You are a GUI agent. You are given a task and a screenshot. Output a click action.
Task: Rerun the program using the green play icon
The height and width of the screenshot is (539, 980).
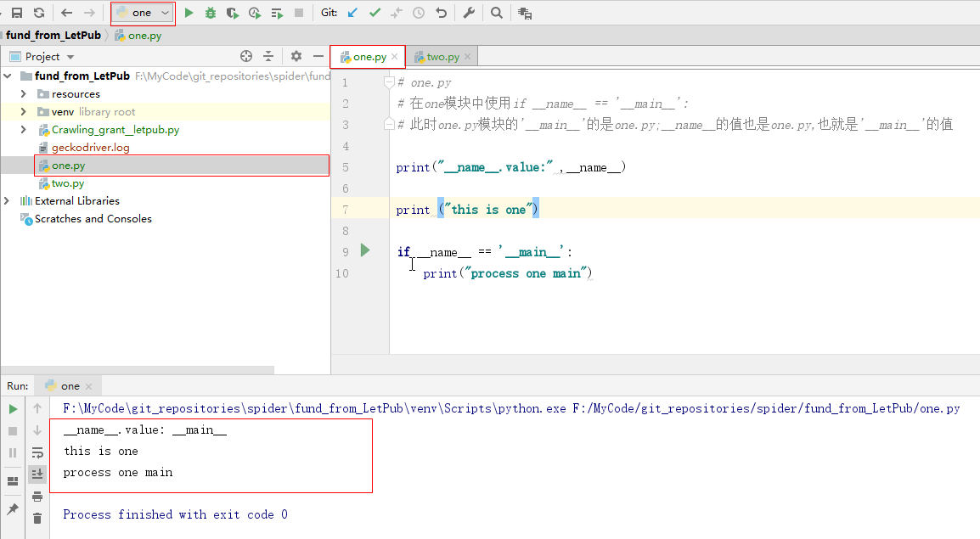point(12,408)
